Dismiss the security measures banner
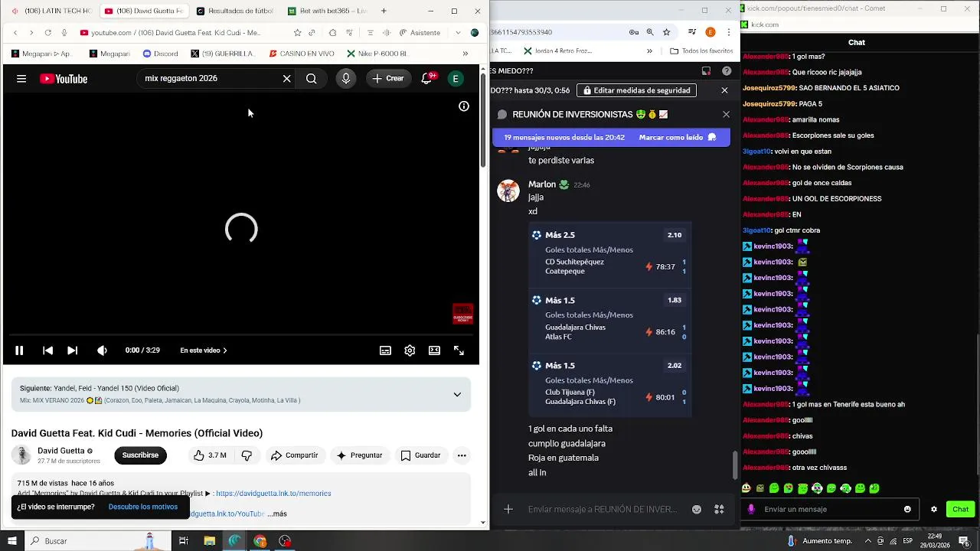 click(724, 90)
